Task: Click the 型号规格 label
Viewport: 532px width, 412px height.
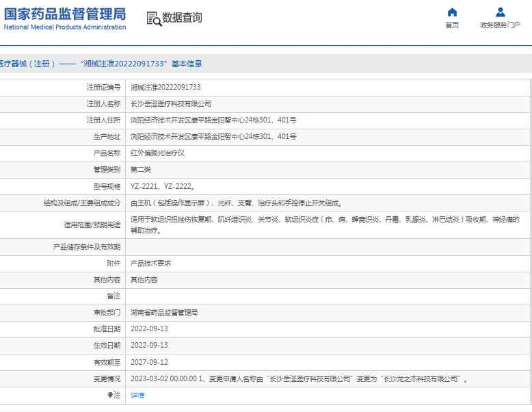Action: pyautogui.click(x=107, y=186)
